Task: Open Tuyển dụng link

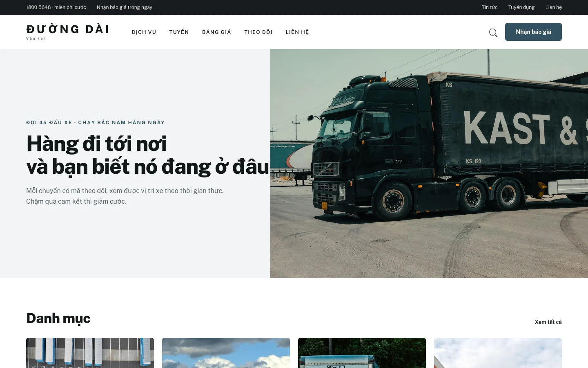Action: pos(521,7)
